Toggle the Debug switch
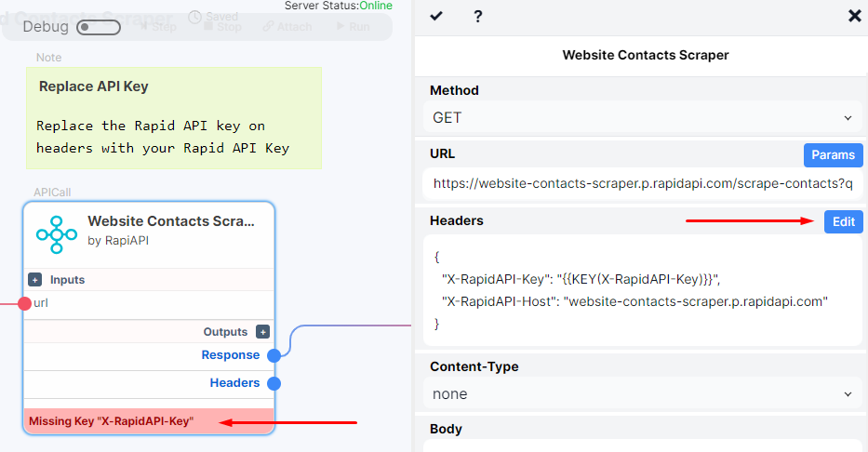The width and height of the screenshot is (868, 452). [99, 27]
